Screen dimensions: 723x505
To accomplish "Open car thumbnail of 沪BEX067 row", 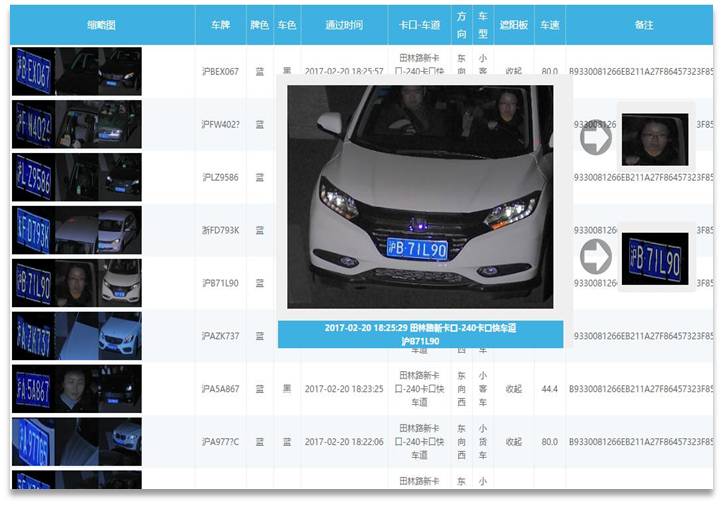I will (120, 71).
